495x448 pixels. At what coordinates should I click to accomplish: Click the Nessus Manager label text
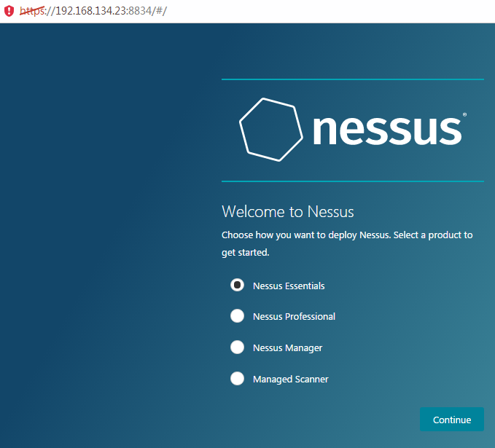pyautogui.click(x=287, y=348)
